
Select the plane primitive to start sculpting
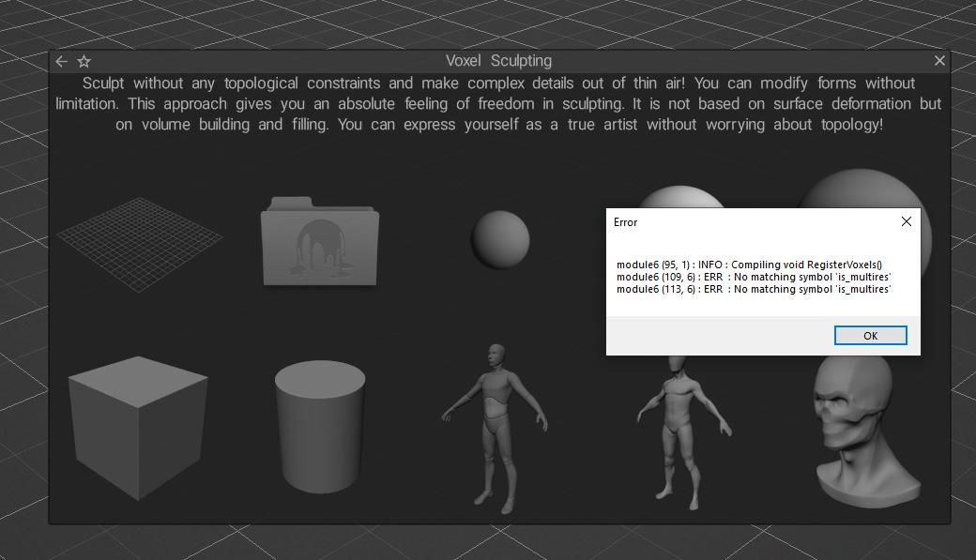click(x=141, y=239)
